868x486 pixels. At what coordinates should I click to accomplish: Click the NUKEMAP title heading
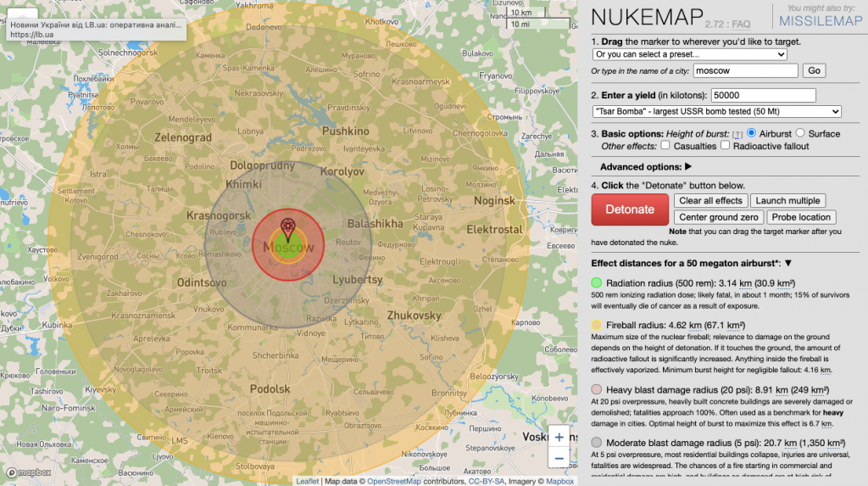pyautogui.click(x=647, y=17)
